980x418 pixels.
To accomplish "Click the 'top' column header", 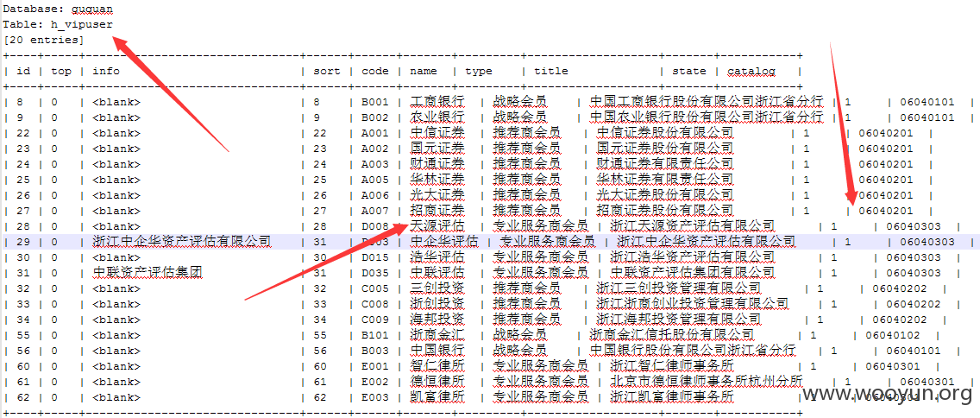I will tap(61, 72).
